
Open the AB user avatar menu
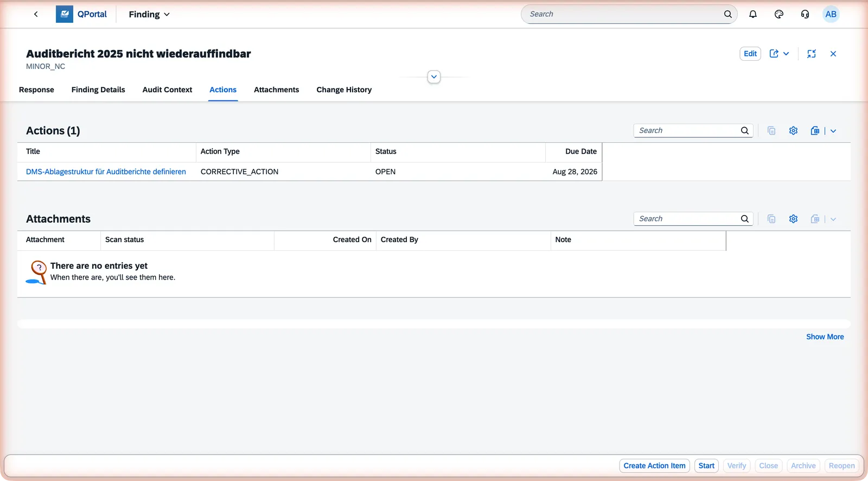[x=831, y=14]
